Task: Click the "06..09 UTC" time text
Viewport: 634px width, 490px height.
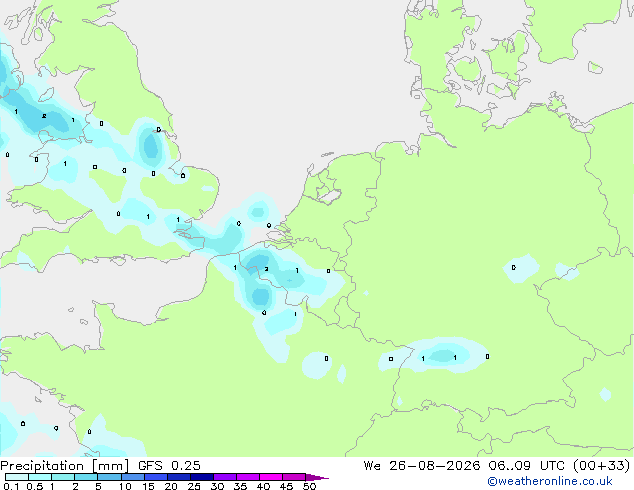Action: 526,466
